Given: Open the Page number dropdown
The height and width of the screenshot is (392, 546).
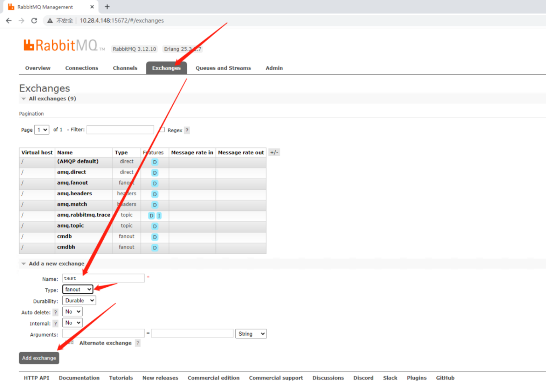Looking at the screenshot, I should tap(42, 130).
